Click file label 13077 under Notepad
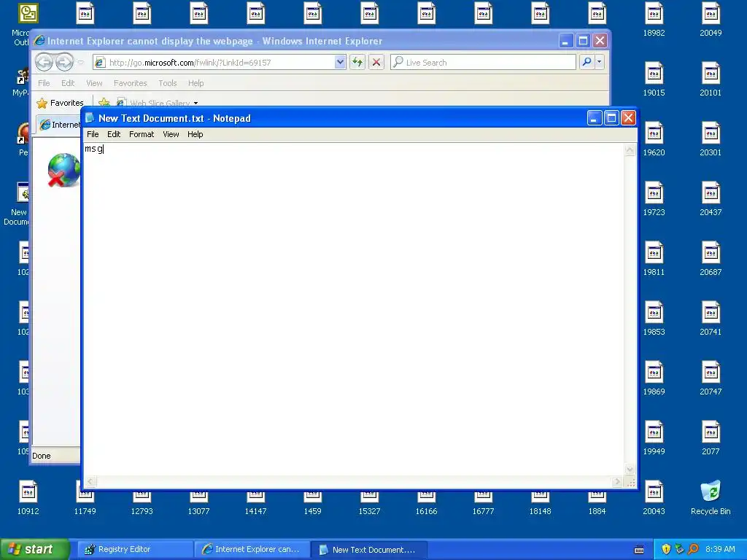The width and height of the screenshot is (747, 560). point(198,511)
